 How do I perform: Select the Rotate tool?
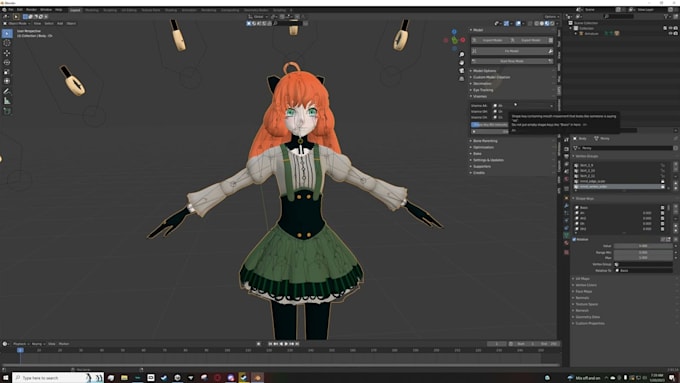pyautogui.click(x=7, y=62)
